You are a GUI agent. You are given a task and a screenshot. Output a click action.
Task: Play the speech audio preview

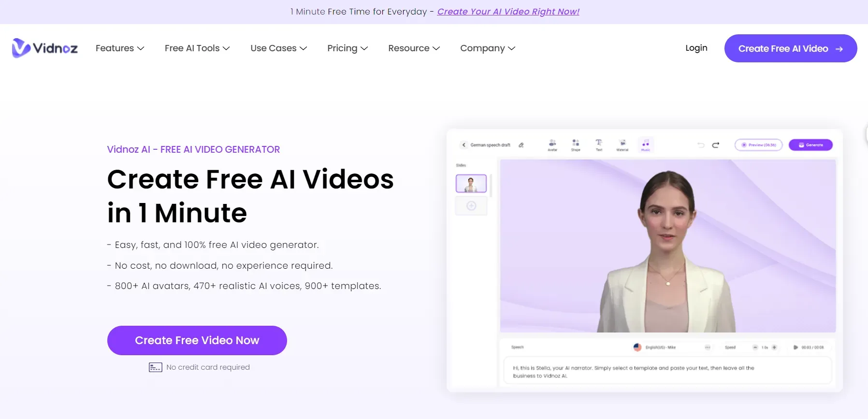796,347
